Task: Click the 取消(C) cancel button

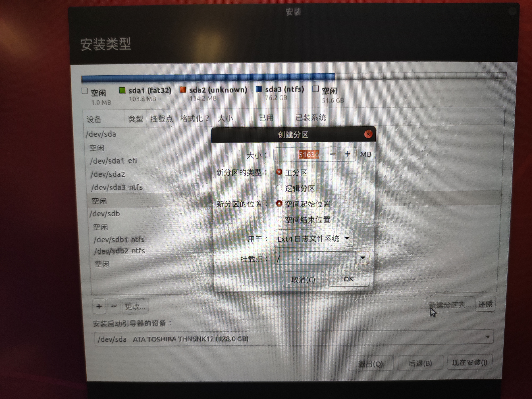Action: (x=303, y=279)
